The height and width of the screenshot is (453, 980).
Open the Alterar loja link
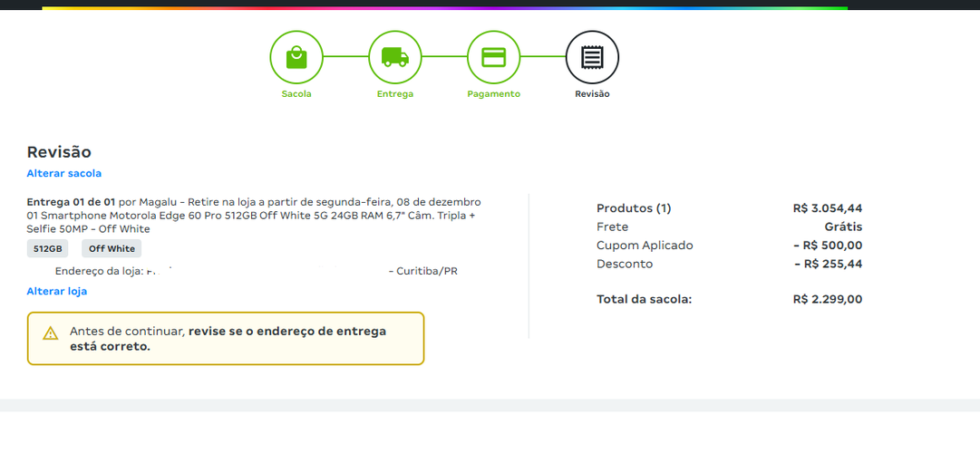[56, 291]
